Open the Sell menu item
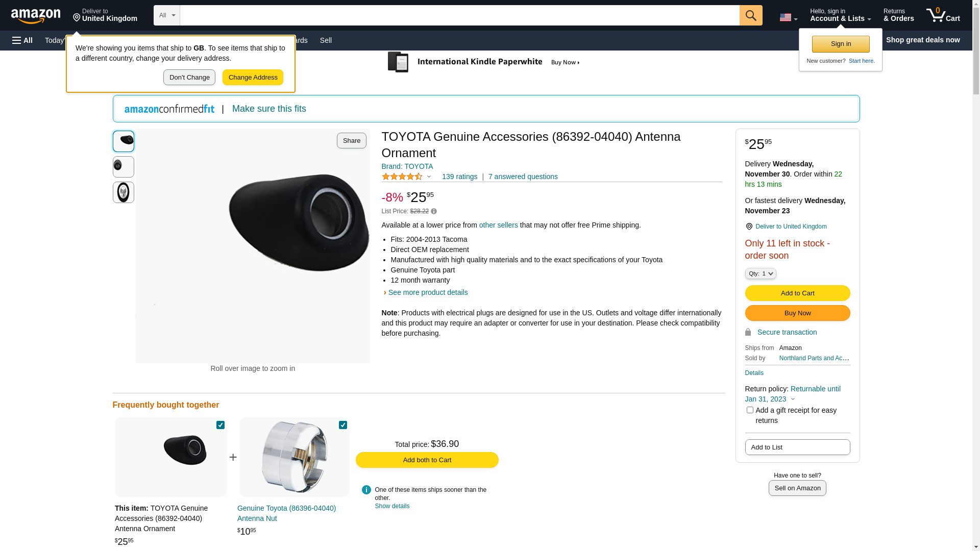Screen dimensions: 980x551 [326, 40]
